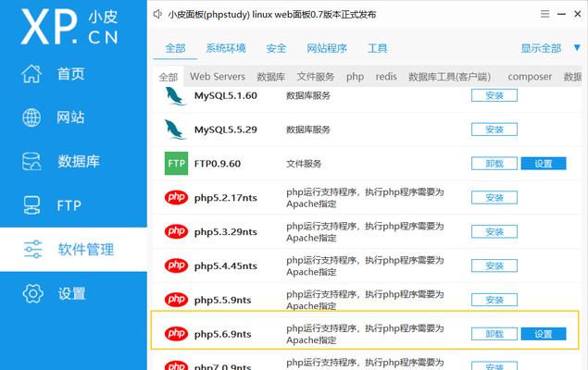Click the green FTP0.9.60 icon

[x=176, y=164]
